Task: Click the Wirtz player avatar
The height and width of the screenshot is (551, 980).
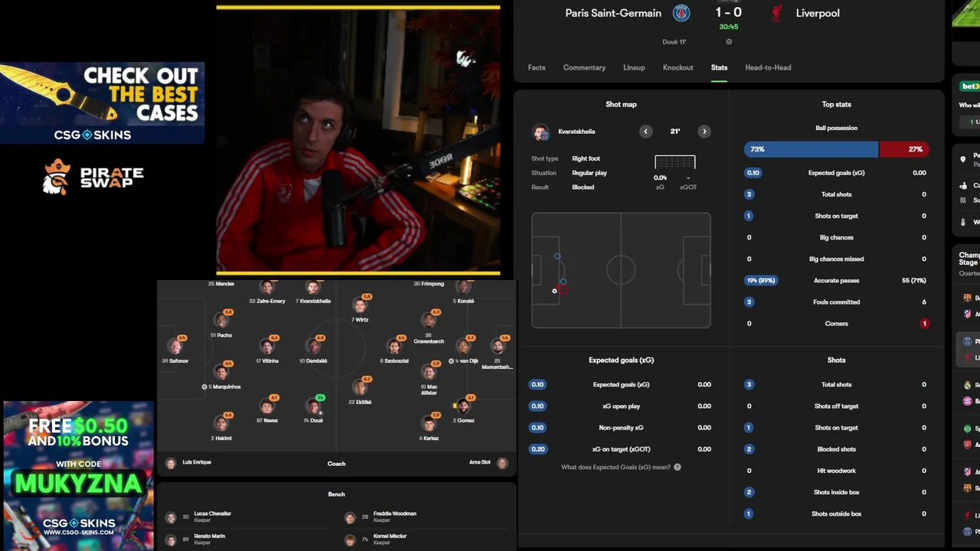Action: point(360,306)
